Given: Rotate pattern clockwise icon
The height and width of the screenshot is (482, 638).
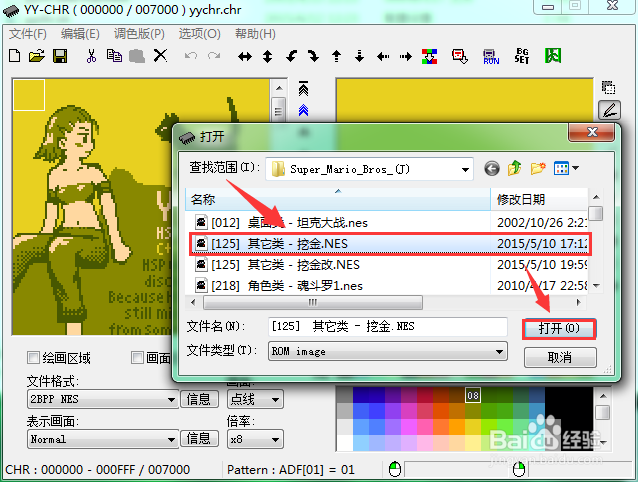Looking at the screenshot, I should [313, 56].
